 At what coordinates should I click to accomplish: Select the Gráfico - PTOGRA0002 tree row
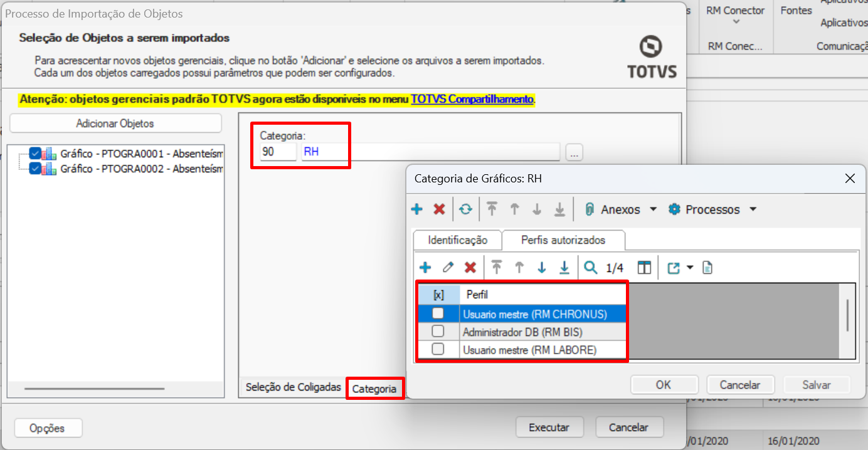tap(142, 169)
